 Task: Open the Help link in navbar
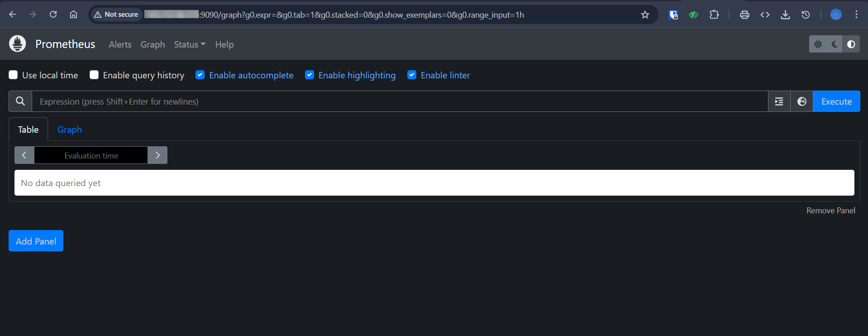224,44
